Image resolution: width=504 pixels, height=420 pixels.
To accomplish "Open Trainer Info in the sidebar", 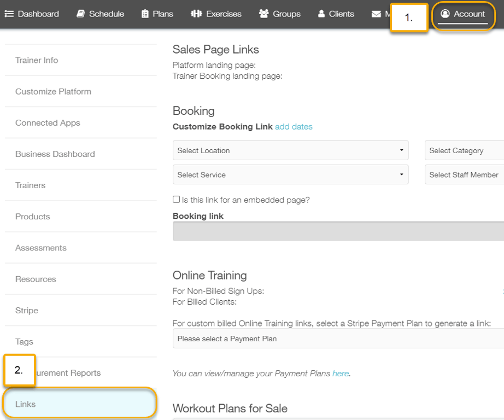I will click(x=37, y=60).
